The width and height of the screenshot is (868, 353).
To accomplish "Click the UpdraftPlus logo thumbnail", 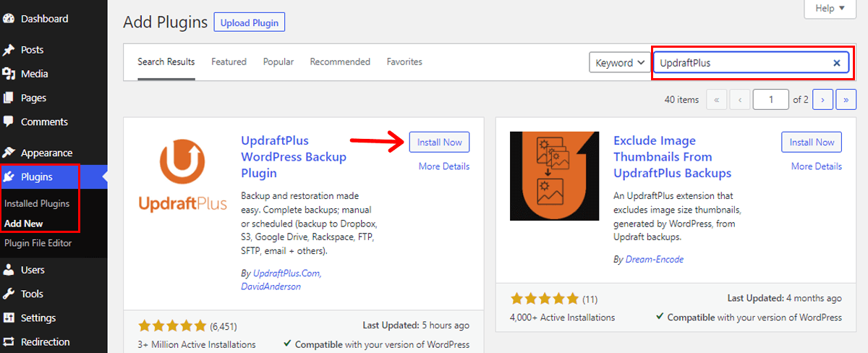I will pos(182,177).
